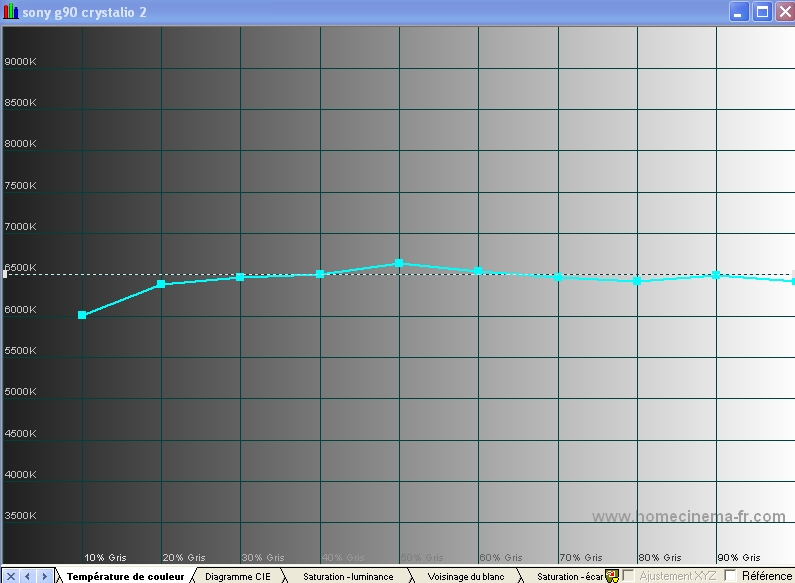Click the 7500K axis label
The height and width of the screenshot is (583, 795).
point(20,185)
